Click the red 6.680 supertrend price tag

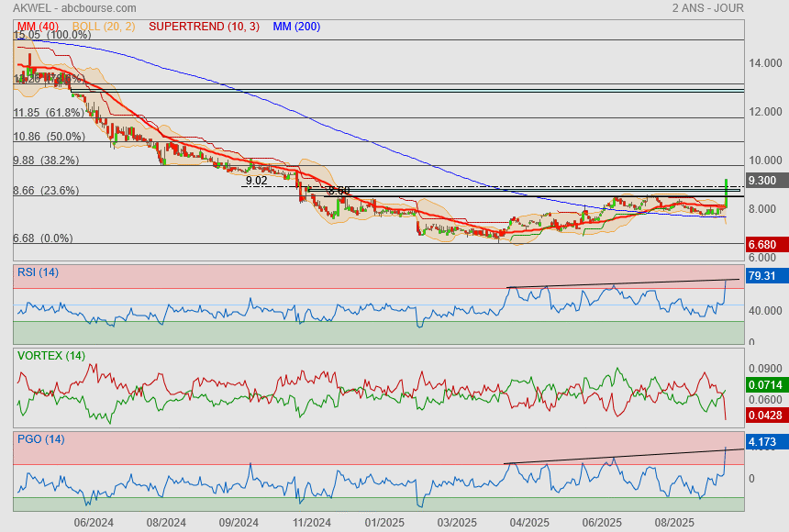(764, 245)
